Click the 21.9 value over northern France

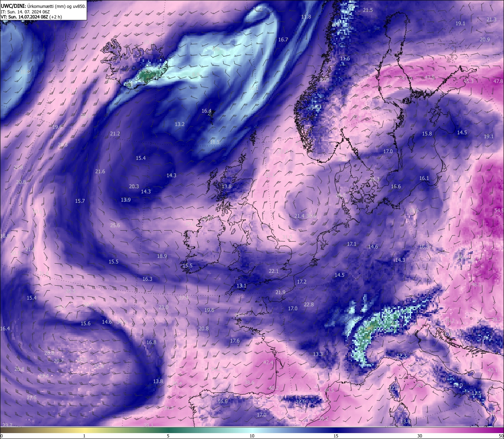click(280, 292)
